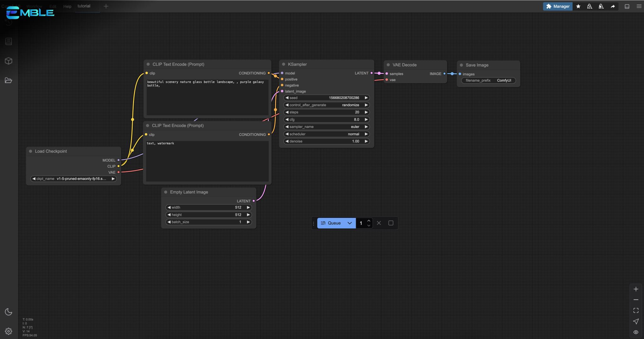The height and width of the screenshot is (339, 644).
Task: Click right arrow on control_after_generate widget
Action: [366, 105]
